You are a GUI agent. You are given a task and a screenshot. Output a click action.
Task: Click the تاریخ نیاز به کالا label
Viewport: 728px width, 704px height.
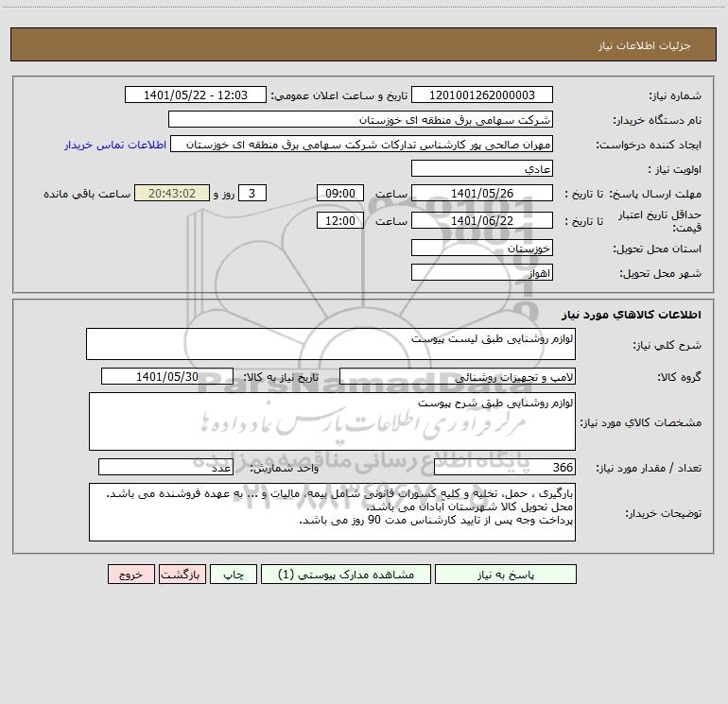[282, 377]
